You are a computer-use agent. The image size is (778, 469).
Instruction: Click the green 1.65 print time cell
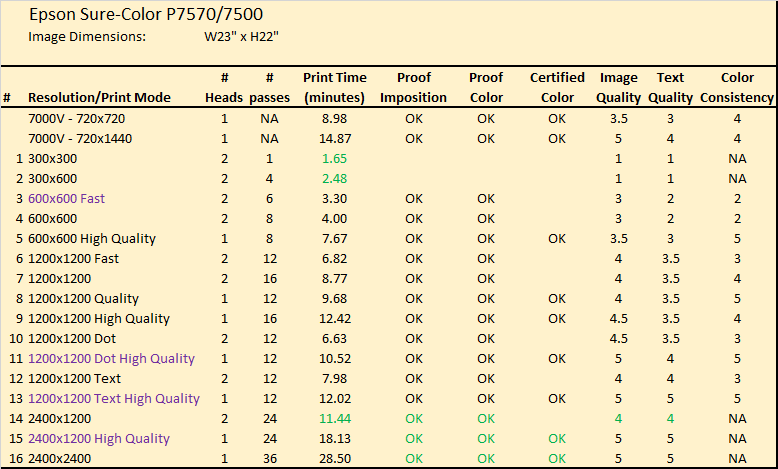coord(334,159)
